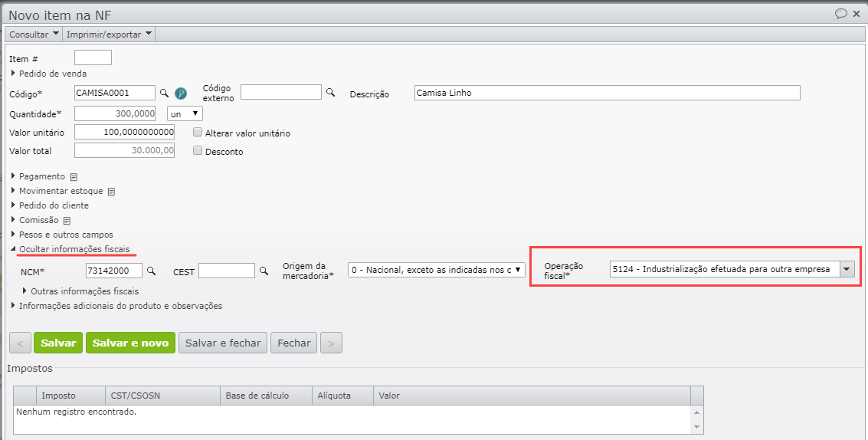Click the Operação fiscal text field 5124
The height and width of the screenshot is (440, 868).
point(725,269)
